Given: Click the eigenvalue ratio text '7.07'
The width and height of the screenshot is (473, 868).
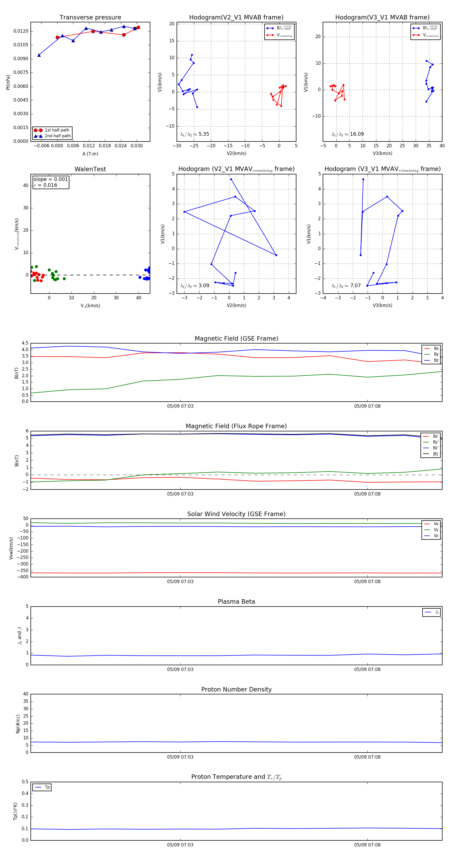Looking at the screenshot, I should coord(356,286).
